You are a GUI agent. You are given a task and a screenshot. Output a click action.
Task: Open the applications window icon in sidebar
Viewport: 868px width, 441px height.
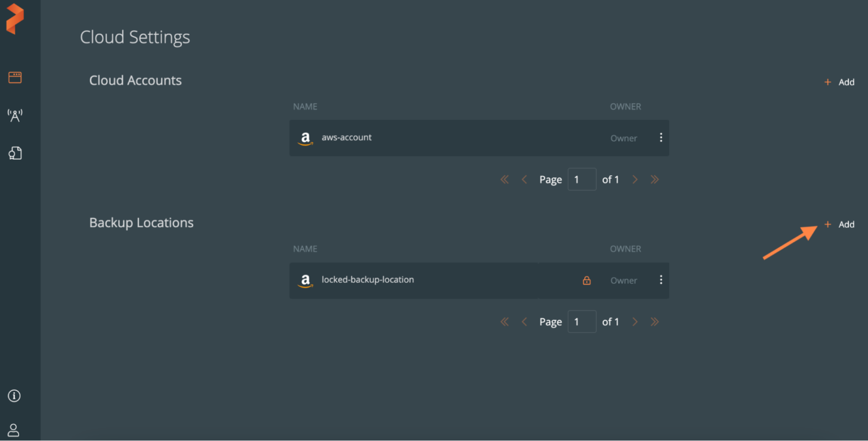[x=15, y=78]
